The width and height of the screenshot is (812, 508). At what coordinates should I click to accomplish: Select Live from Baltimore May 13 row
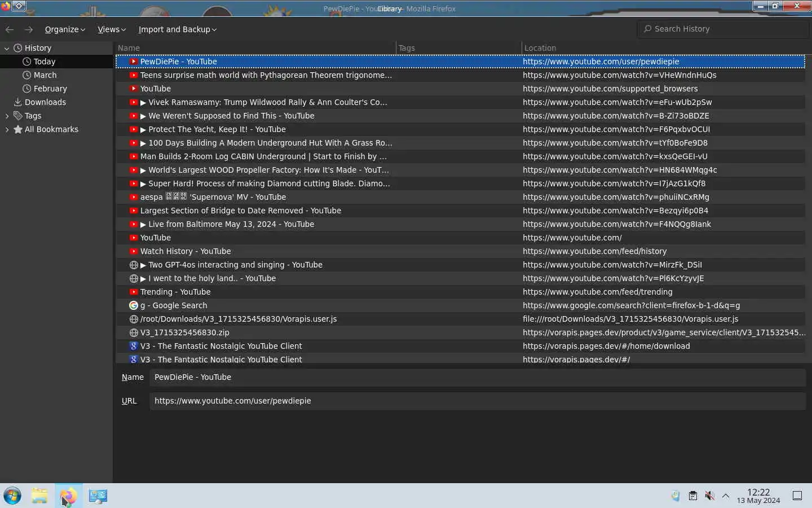pyautogui.click(x=461, y=224)
